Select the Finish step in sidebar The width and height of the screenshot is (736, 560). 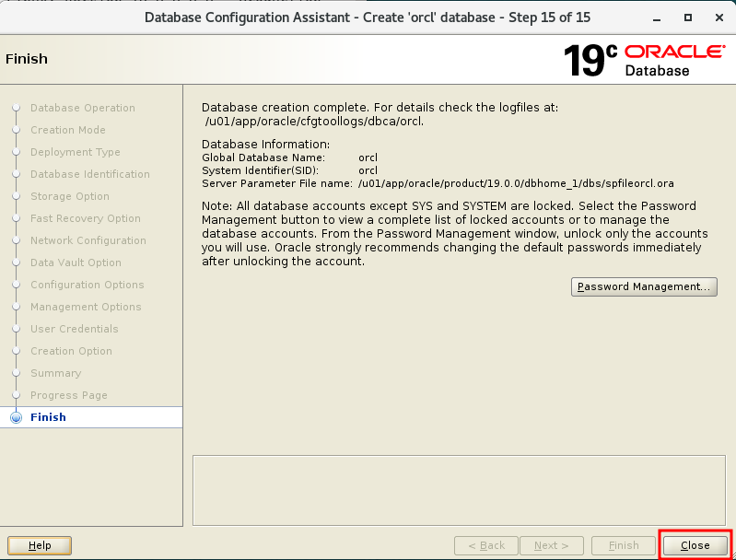pyautogui.click(x=48, y=417)
